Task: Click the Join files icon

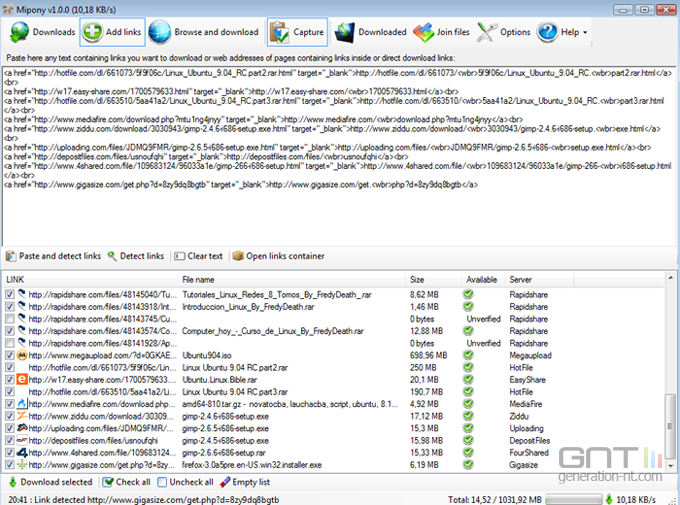Action: [x=423, y=32]
